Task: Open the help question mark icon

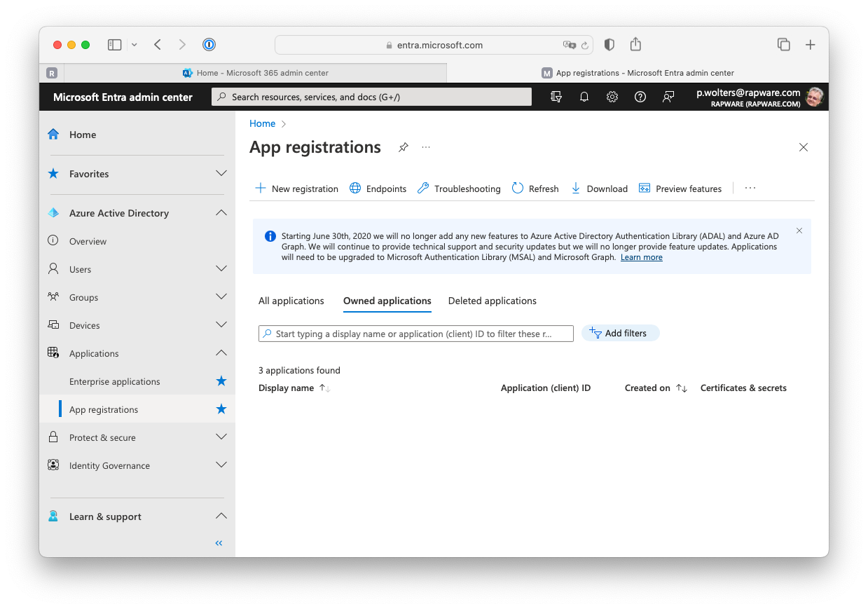Action: point(640,97)
